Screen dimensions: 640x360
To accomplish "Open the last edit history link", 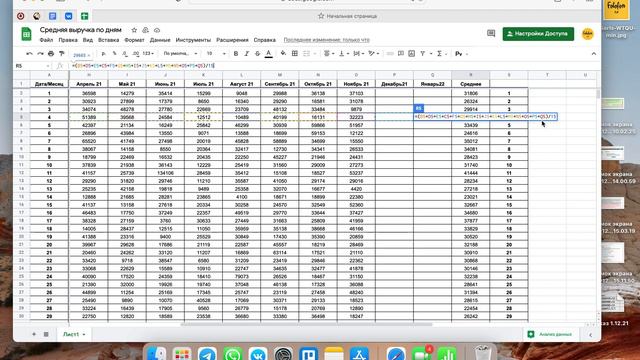I will tap(327, 40).
